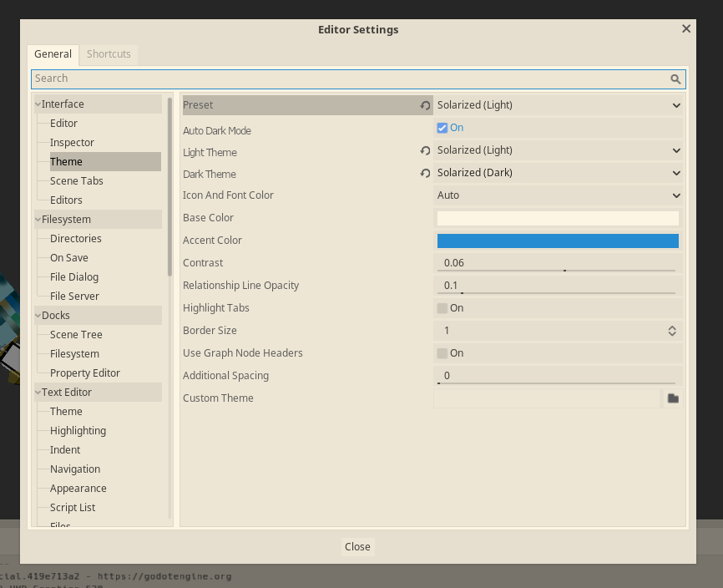723x588 pixels.
Task: Select Inspector in the settings tree
Action: [x=72, y=143]
